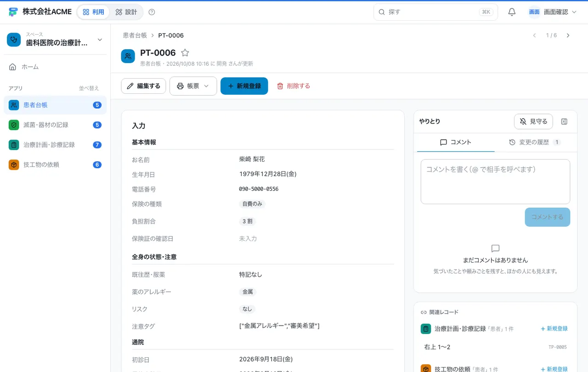Open 技工物の依頼 app
This screenshot has height=372, width=588.
click(55, 165)
